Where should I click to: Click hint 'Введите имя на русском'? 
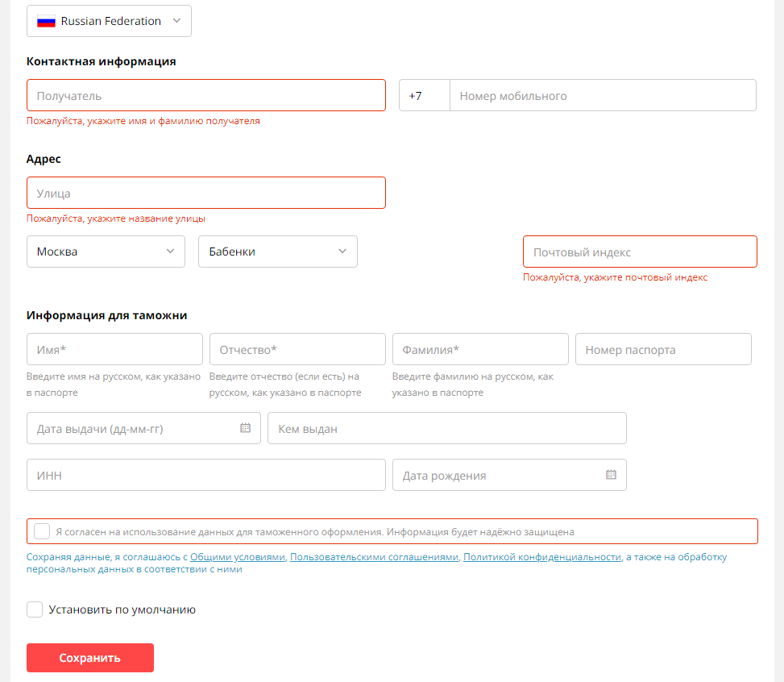[x=114, y=385]
